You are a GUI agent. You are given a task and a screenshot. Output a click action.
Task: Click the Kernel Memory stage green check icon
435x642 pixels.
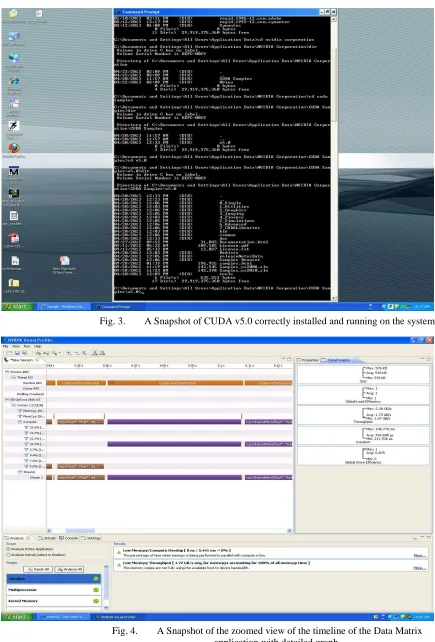(96, 601)
